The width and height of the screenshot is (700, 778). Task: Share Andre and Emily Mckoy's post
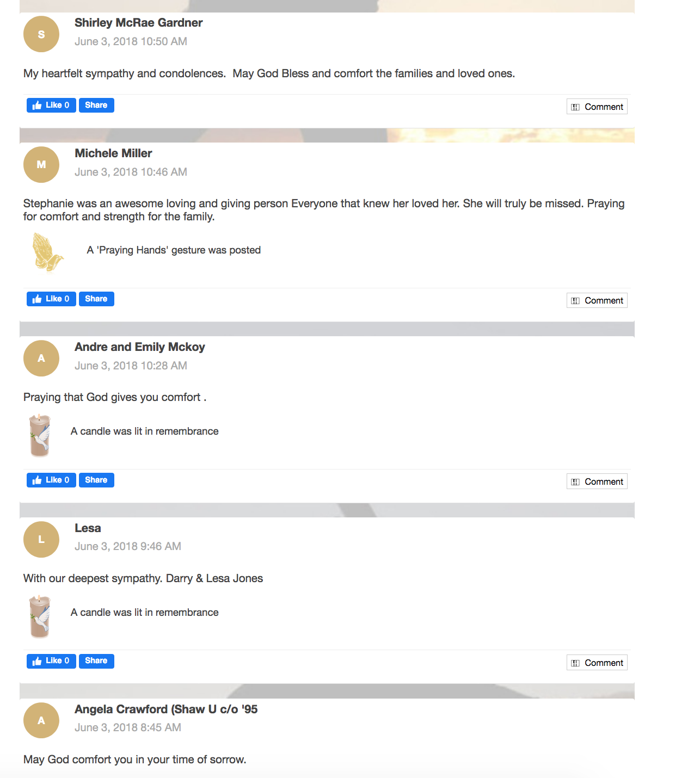96,480
